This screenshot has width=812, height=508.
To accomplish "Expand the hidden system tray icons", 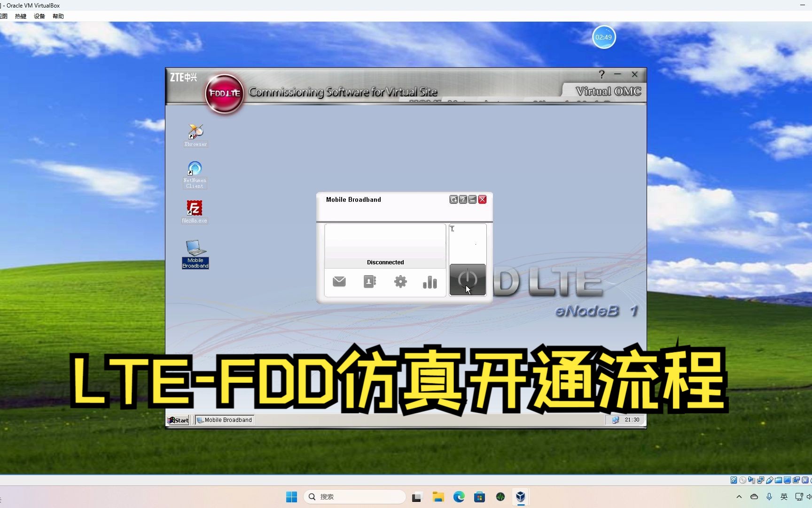I will click(x=739, y=497).
